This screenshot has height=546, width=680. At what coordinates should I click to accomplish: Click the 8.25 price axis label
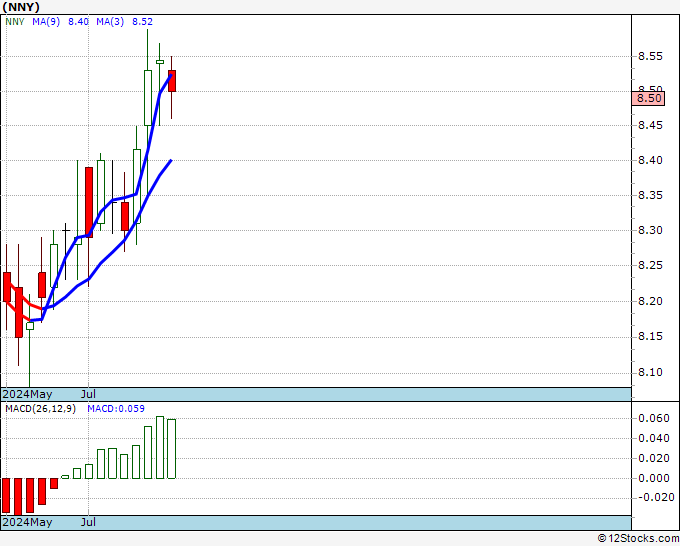tap(650, 265)
